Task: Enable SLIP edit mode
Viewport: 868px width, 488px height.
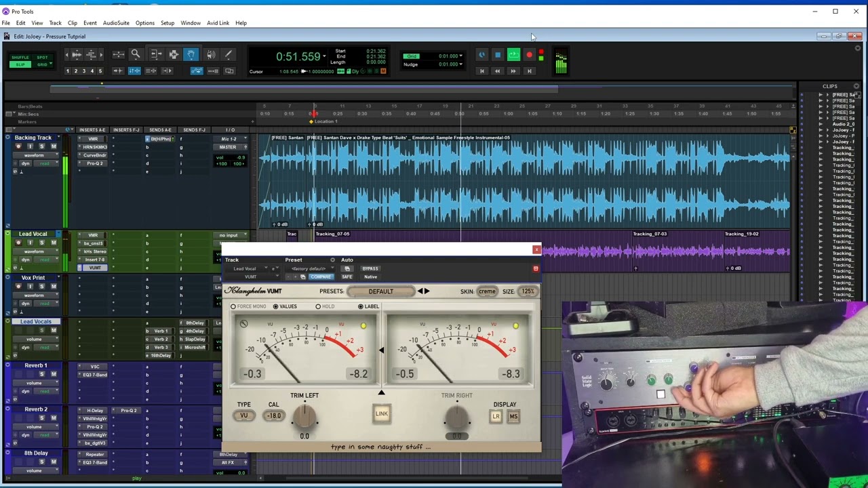Action: point(20,64)
